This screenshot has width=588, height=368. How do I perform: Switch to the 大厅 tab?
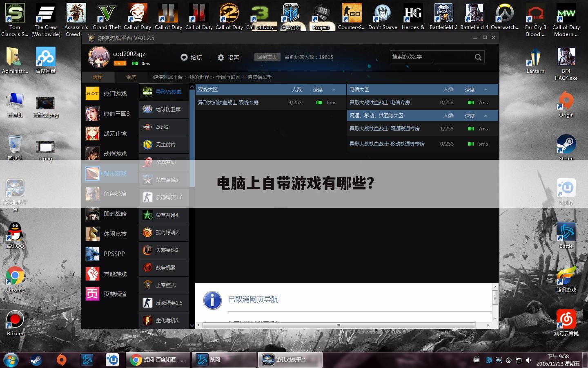(x=98, y=77)
